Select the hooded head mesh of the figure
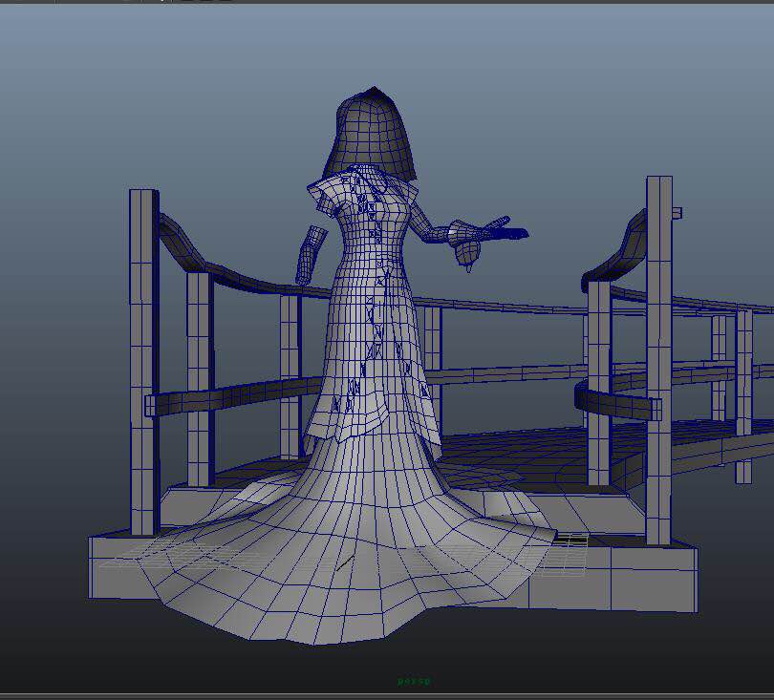This screenshot has width=774, height=700. point(371,133)
